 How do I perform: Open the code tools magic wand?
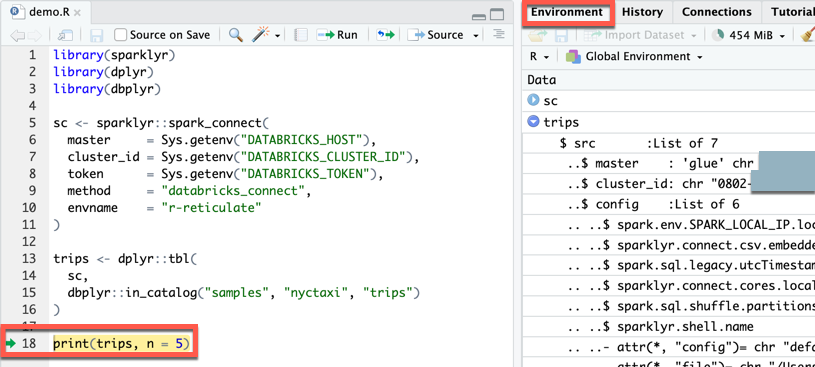pyautogui.click(x=260, y=35)
